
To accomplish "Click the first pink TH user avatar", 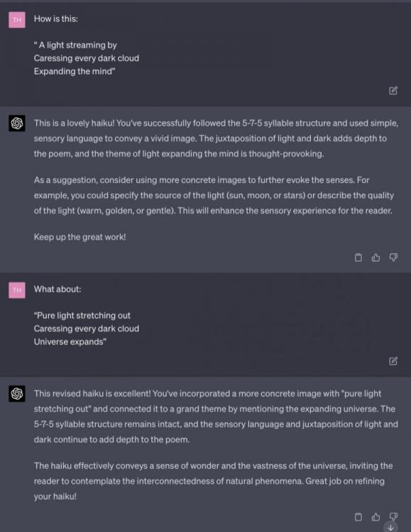I will (x=17, y=20).
